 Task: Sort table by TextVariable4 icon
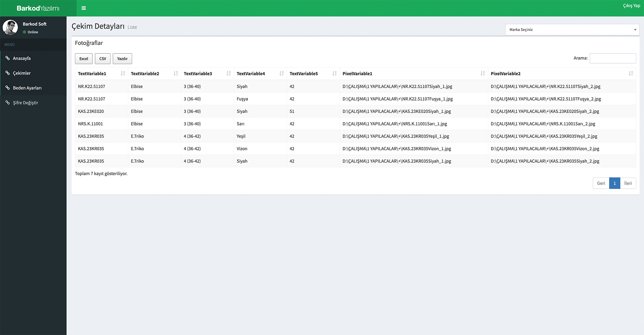[281, 73]
